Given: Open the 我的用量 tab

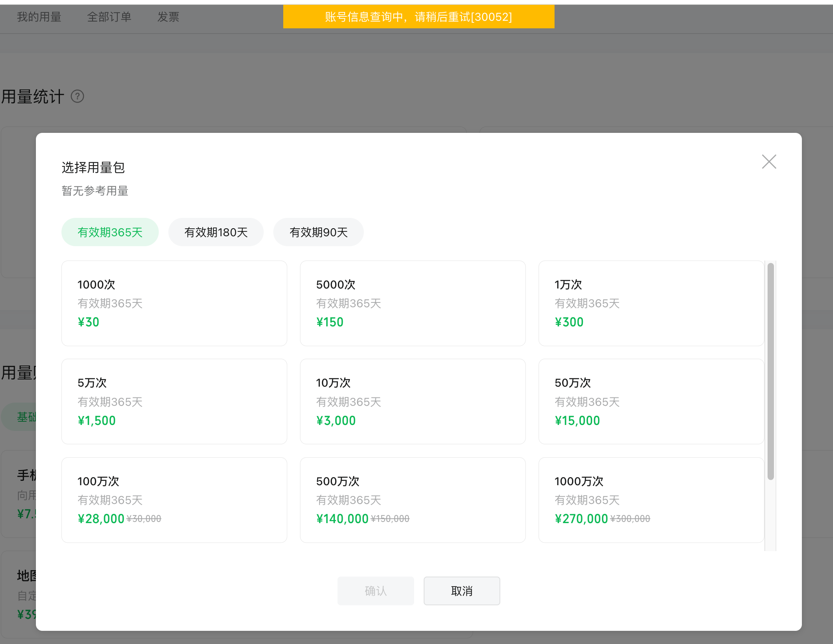Looking at the screenshot, I should [39, 17].
